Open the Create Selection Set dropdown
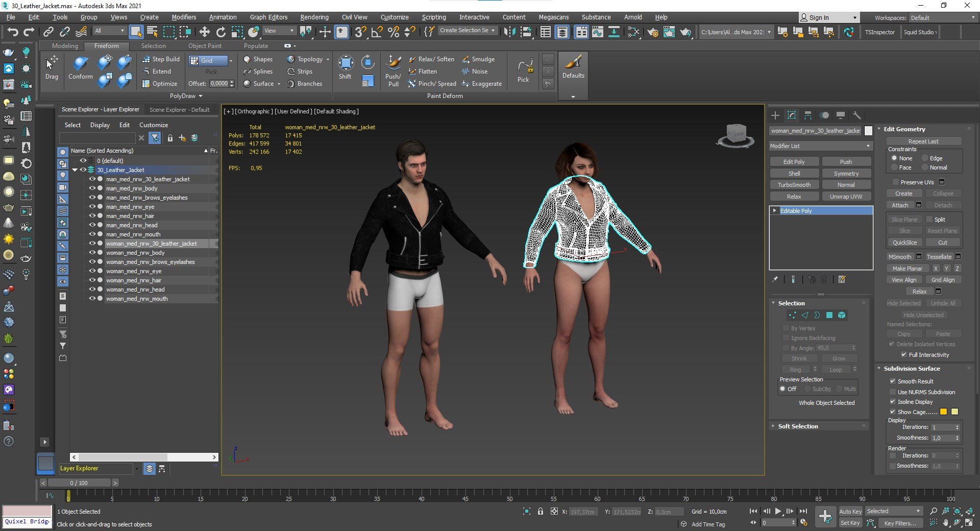 pos(467,31)
